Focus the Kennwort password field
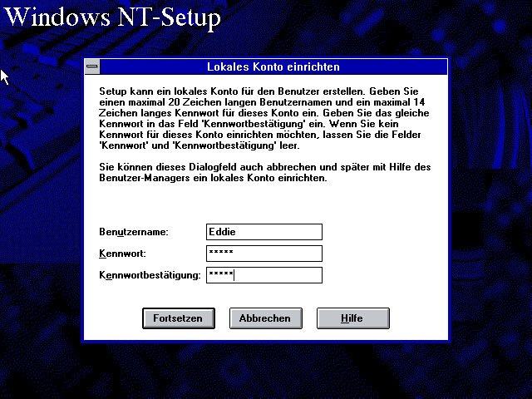 point(264,254)
